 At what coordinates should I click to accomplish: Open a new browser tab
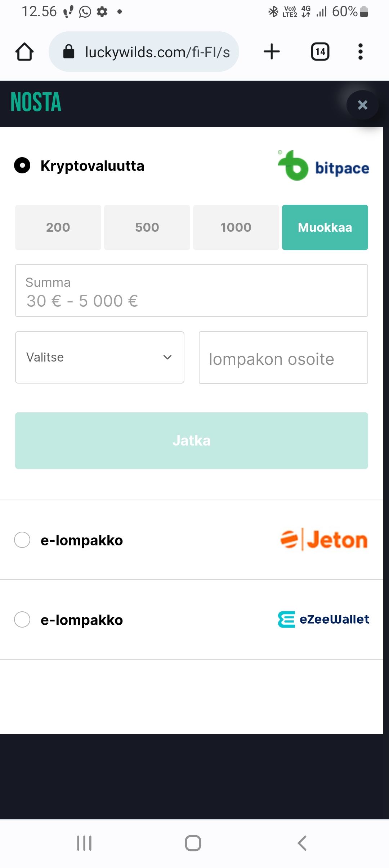coord(272,52)
